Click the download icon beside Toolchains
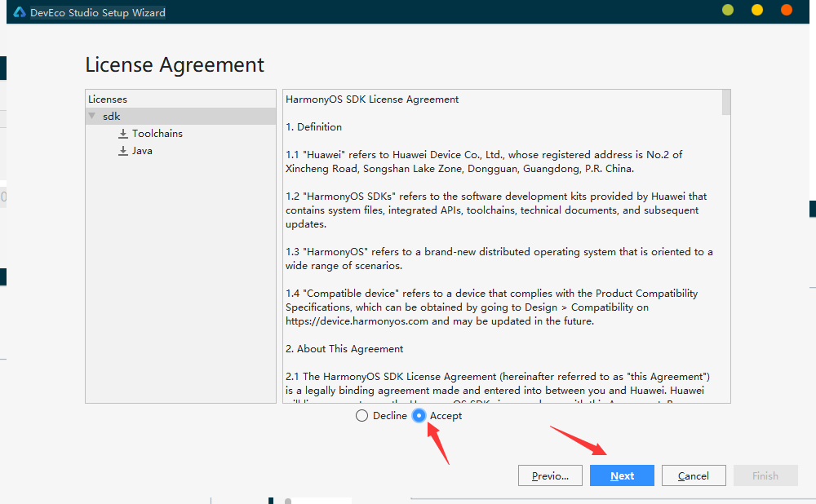816x504 pixels. pyautogui.click(x=123, y=134)
